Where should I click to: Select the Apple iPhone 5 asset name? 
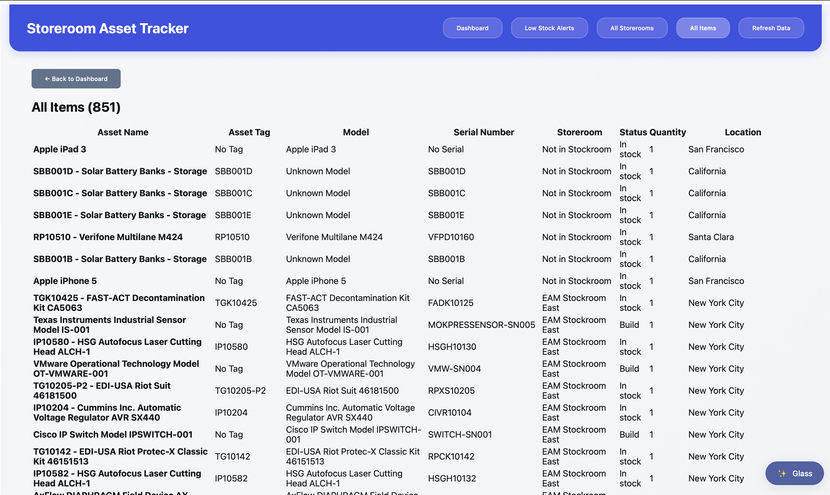pyautogui.click(x=65, y=281)
